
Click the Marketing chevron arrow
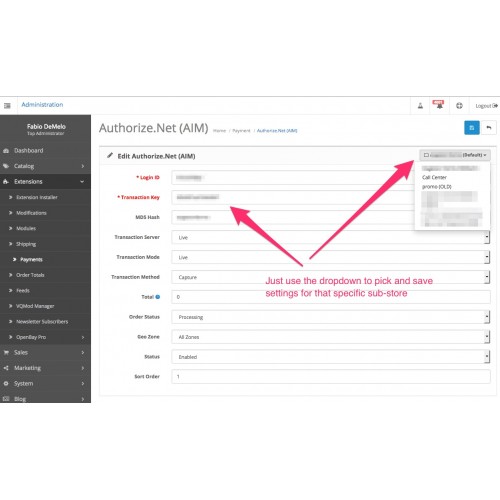83,368
